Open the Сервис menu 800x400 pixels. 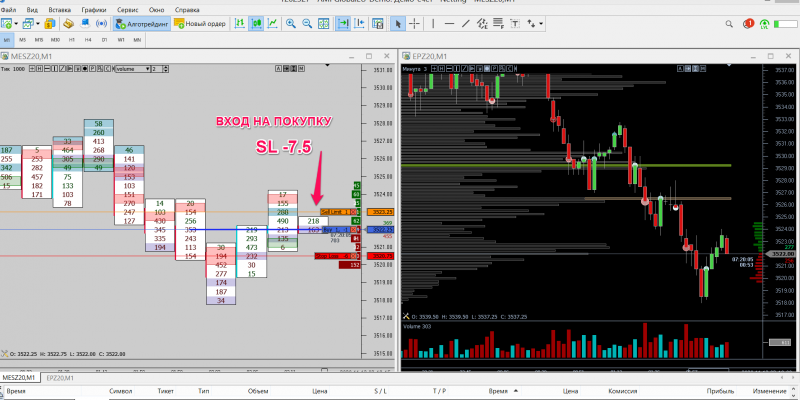[128, 10]
